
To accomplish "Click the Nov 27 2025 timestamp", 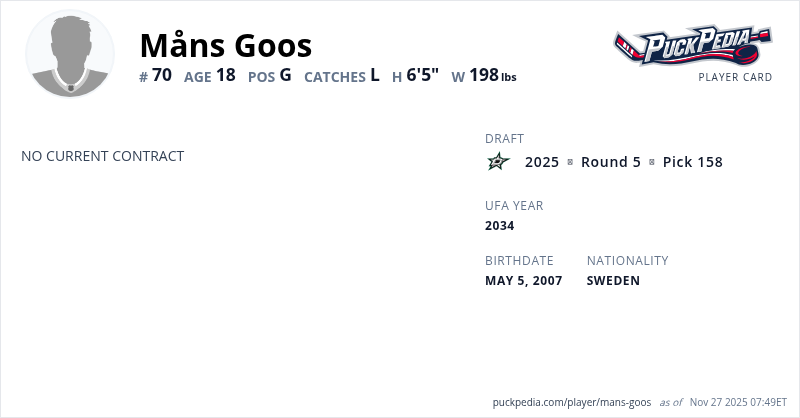I will pyautogui.click(x=738, y=402).
